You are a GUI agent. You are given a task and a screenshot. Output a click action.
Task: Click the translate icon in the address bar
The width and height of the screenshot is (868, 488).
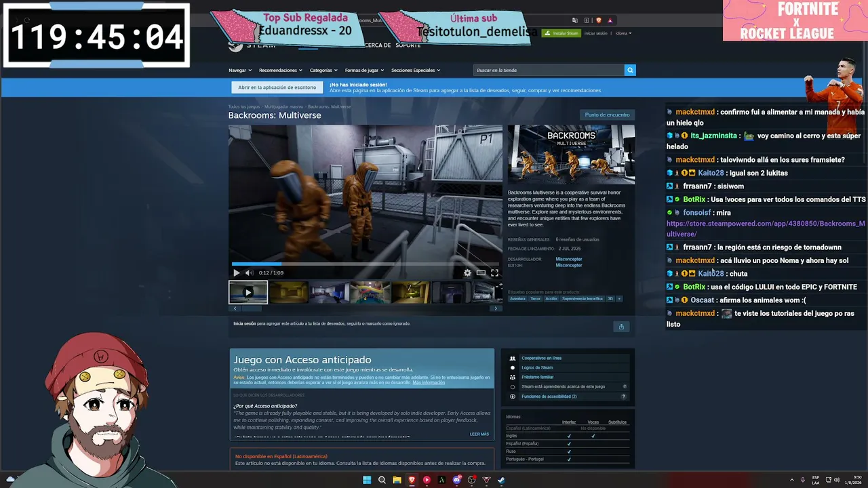[x=575, y=20]
